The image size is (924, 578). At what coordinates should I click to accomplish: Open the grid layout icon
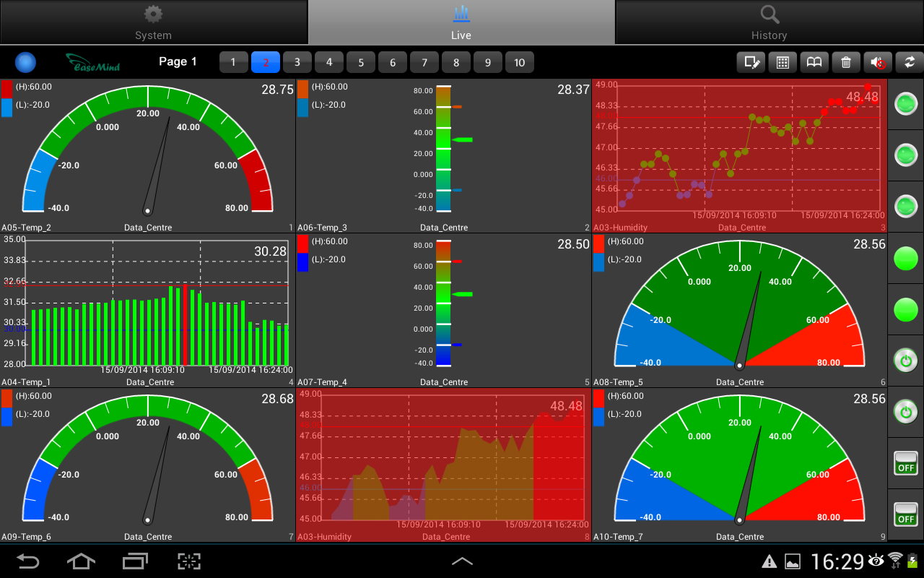[x=783, y=62]
